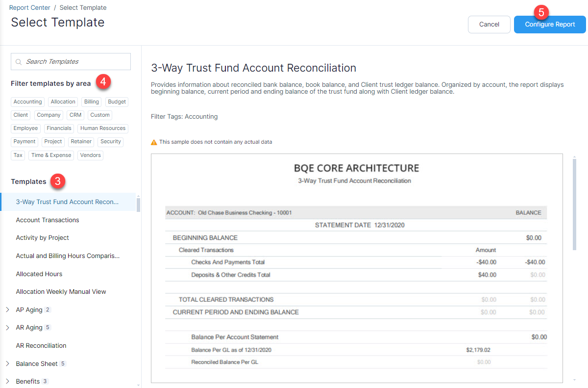Click the preview scroll up arrow
588x388 pixels.
(x=574, y=156)
